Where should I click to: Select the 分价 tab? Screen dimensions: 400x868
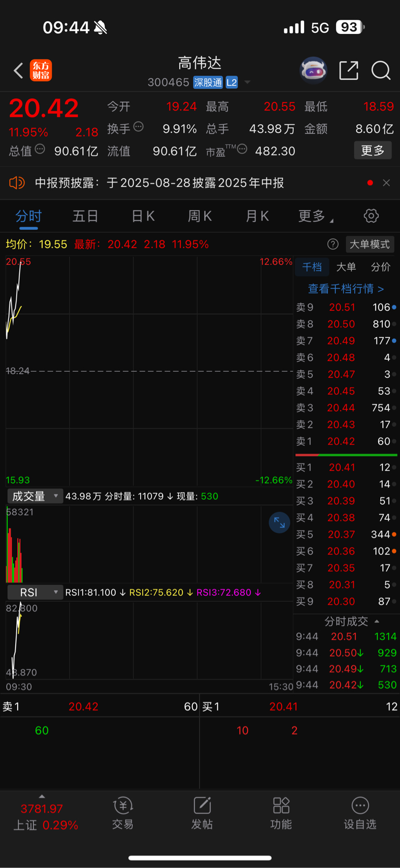point(381,267)
